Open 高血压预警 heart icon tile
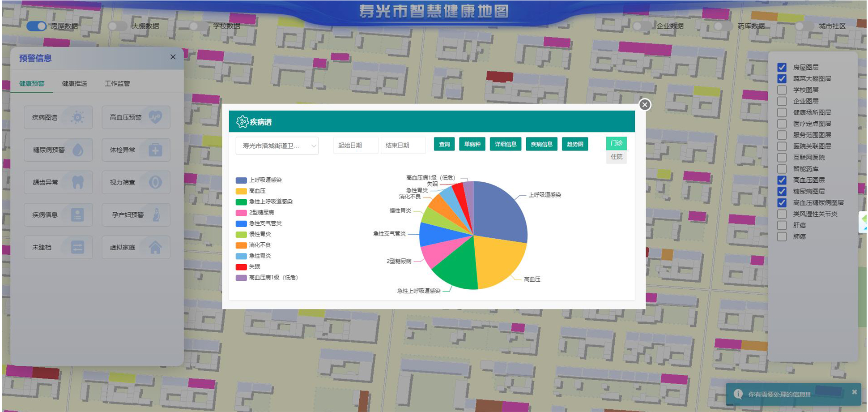Screen dimensions: 868x412 pos(155,117)
